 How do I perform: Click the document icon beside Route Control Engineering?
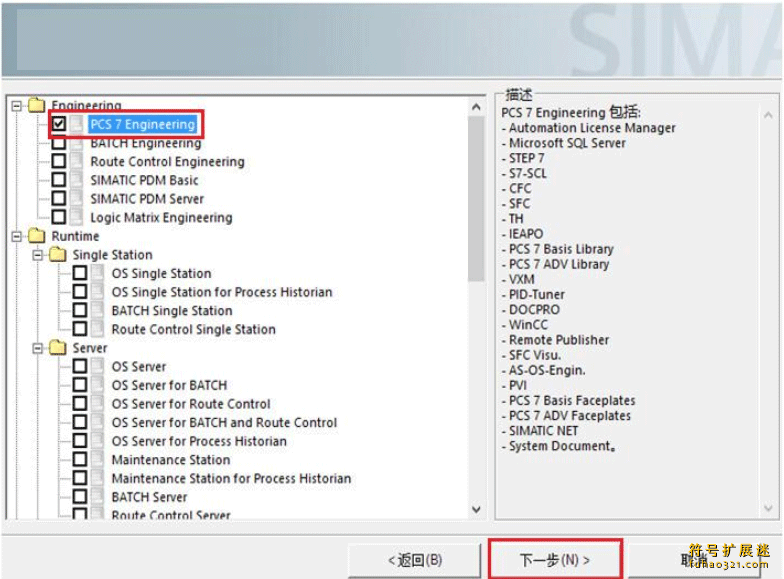pos(76,161)
